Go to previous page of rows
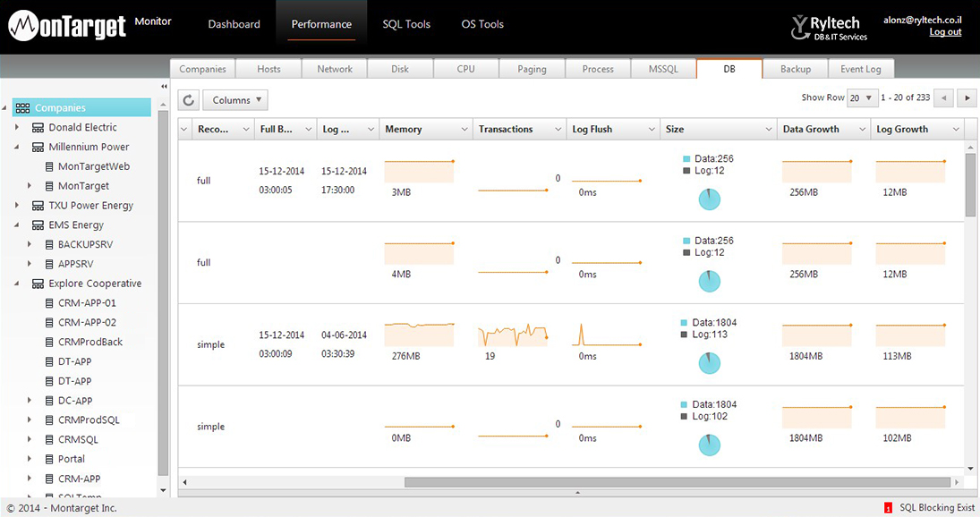This screenshot has width=980, height=517. pyautogui.click(x=943, y=98)
